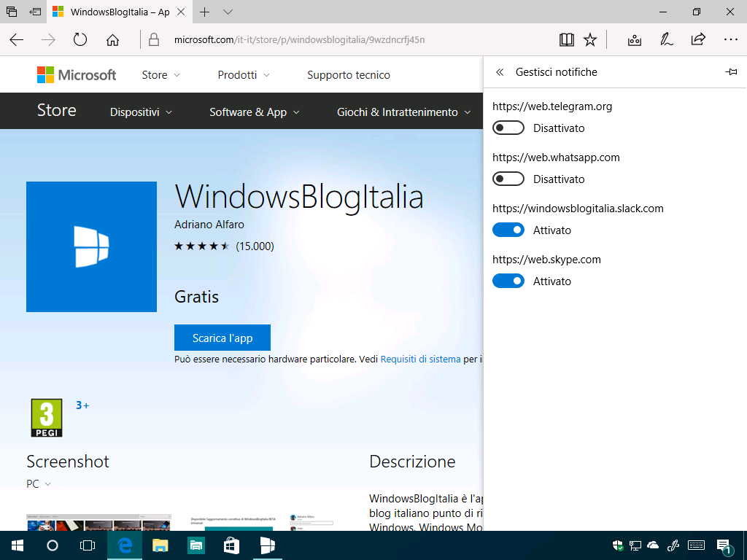Show tabs you've set aside
747x560 pixels.
(12, 12)
